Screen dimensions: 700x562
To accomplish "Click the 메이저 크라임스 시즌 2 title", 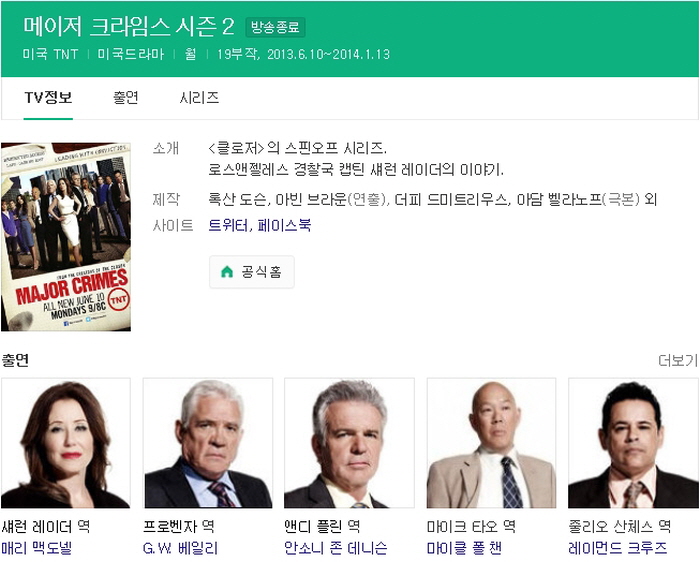I will (x=129, y=26).
